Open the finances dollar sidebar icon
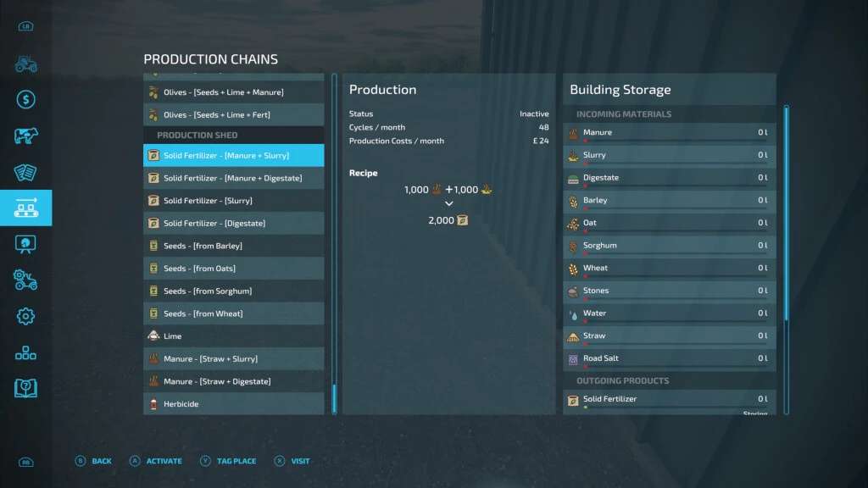Image resolution: width=868 pixels, height=488 pixels. [25, 100]
